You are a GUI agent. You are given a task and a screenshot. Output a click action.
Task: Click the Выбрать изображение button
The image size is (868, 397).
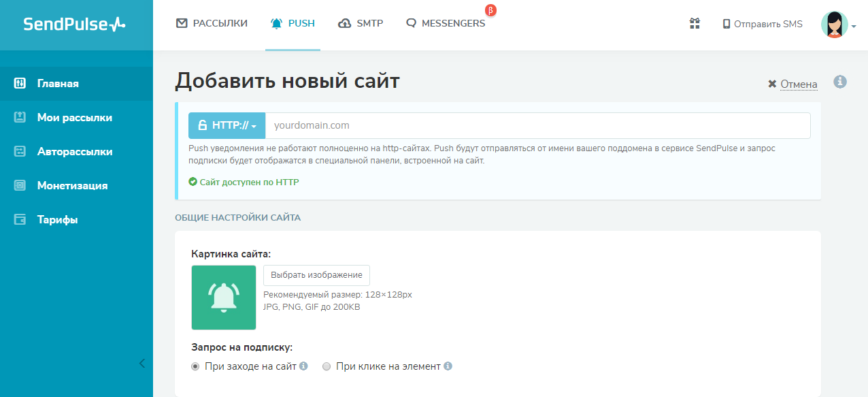click(316, 275)
